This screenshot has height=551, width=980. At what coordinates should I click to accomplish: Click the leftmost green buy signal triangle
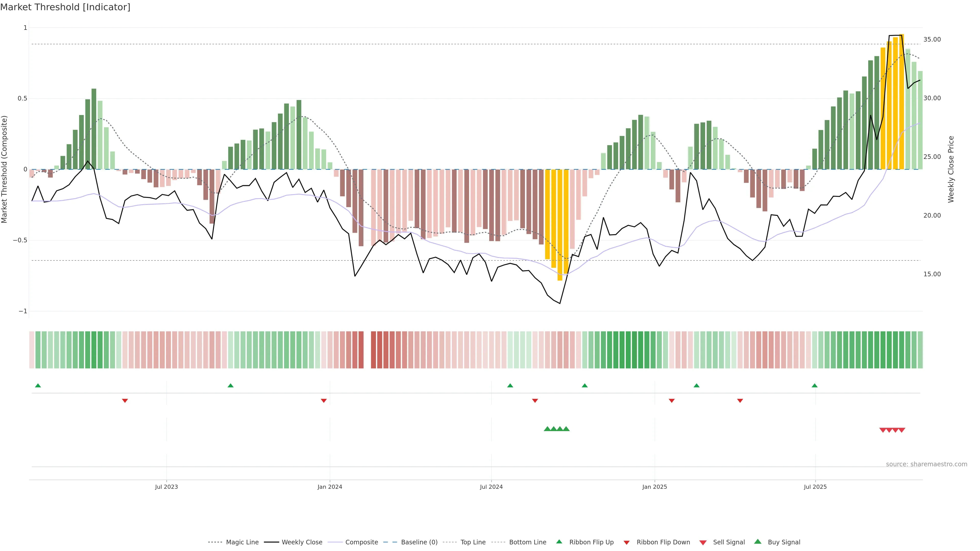[547, 429]
